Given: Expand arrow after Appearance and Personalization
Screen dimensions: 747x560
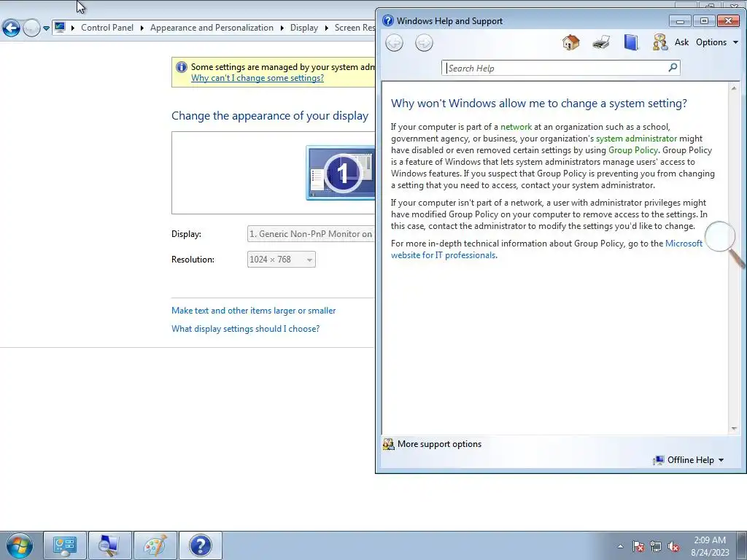Looking at the screenshot, I should (x=282, y=28).
